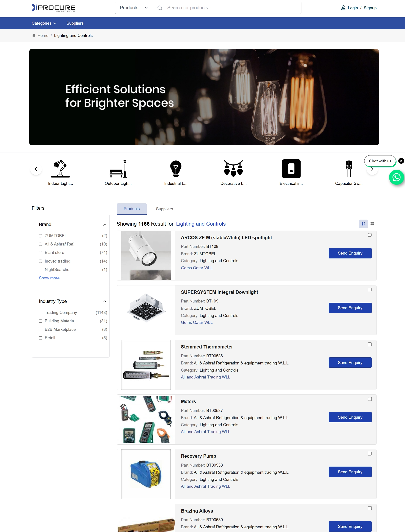Screen dimensions: 405x532
Task: Click the Home breadcrumb link
Action: click(x=43, y=35)
